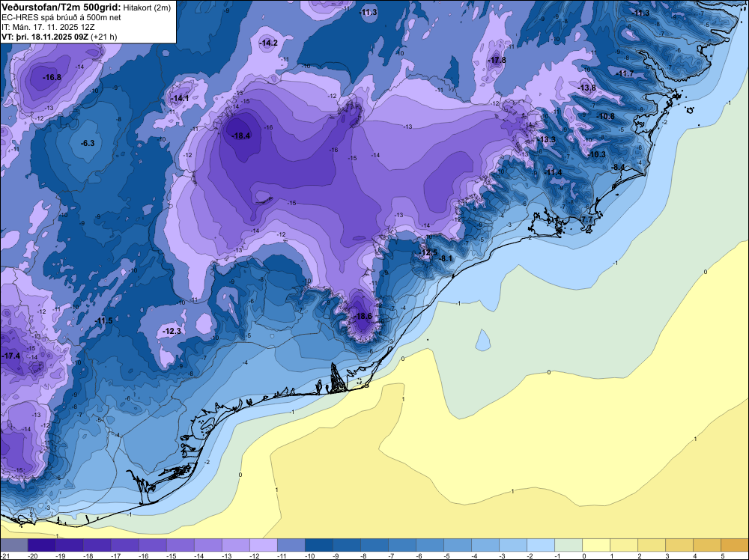Click the -14.2 temperature value
This screenshot has width=749, height=560.
[268, 43]
